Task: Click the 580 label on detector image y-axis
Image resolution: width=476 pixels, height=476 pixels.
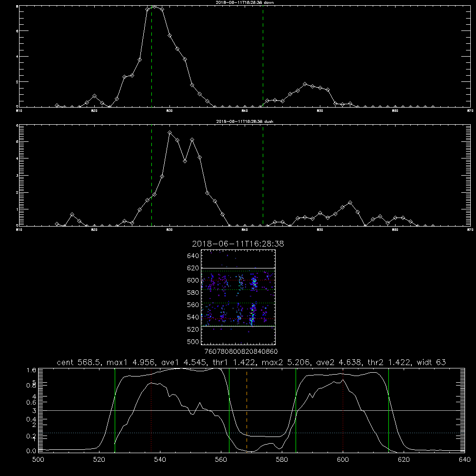Action: click(x=193, y=293)
